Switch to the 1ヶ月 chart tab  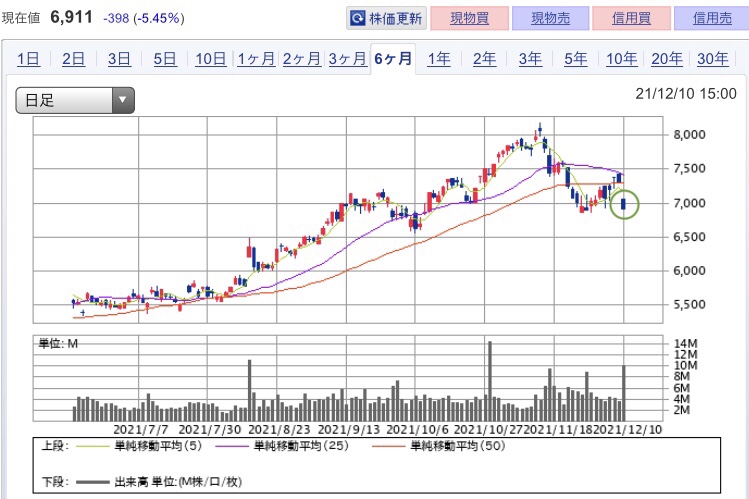(257, 59)
